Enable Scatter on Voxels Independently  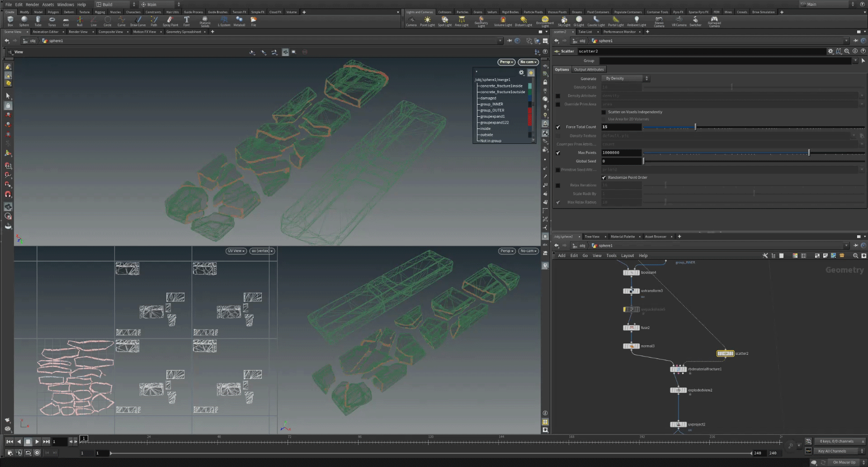pos(604,112)
